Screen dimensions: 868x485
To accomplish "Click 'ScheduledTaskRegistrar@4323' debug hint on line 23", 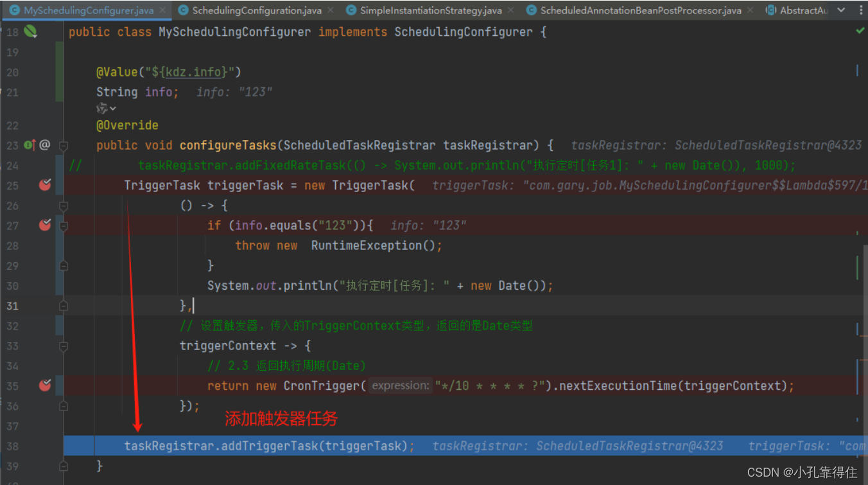I will click(768, 145).
